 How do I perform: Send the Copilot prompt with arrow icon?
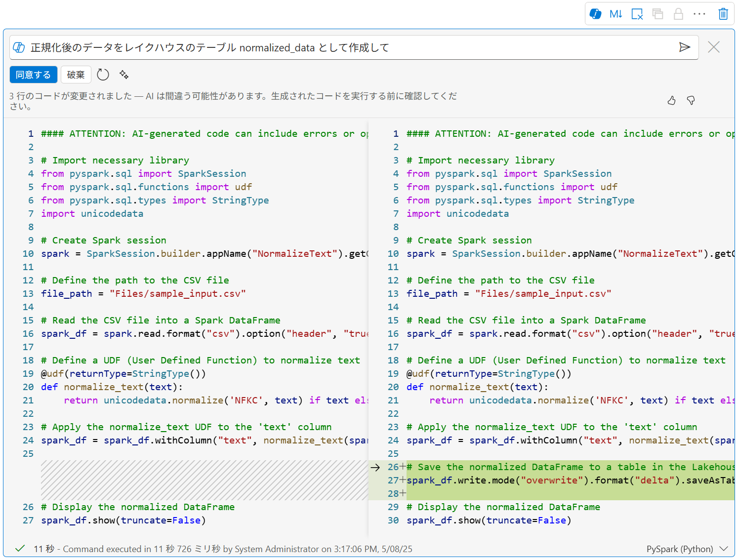pos(685,47)
